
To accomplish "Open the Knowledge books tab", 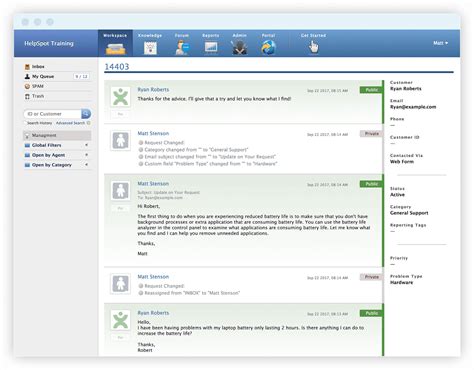I will tap(150, 44).
